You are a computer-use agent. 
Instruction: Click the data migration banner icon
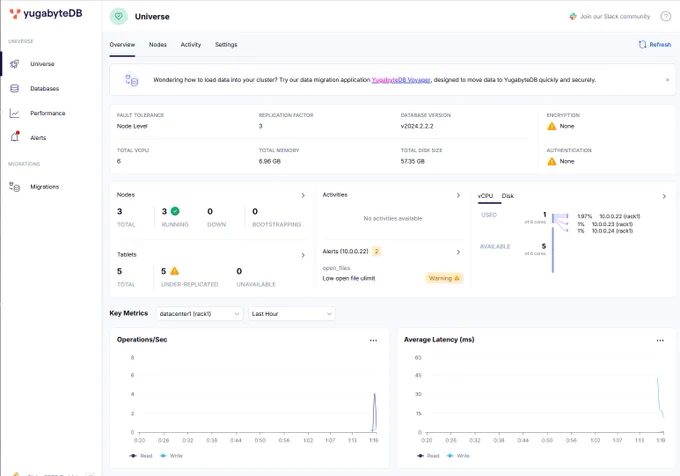(x=131, y=80)
